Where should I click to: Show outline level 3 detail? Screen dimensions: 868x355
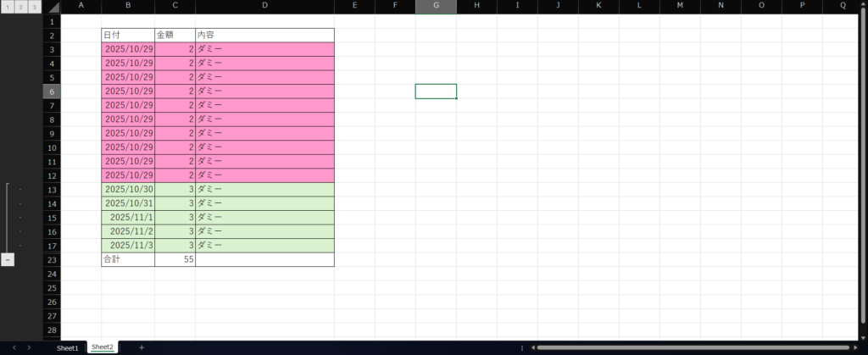34,7
